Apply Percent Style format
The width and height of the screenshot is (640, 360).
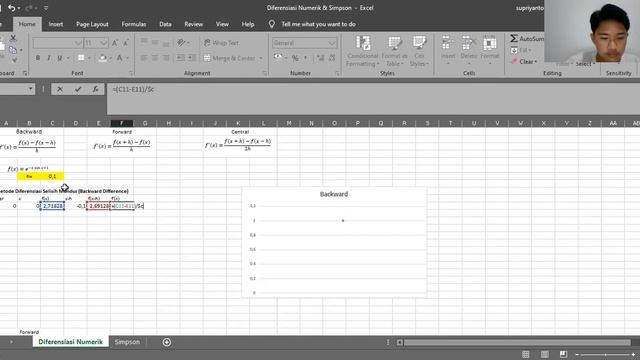tap(295, 58)
